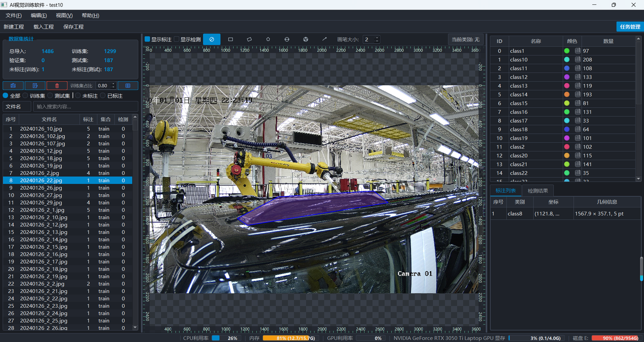Click the 新建工程 button

coord(14,27)
